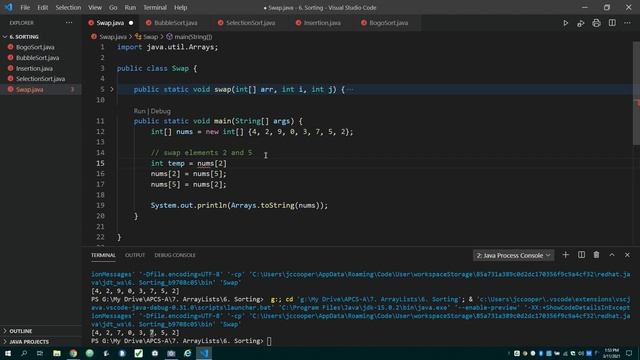Click in the terminal prompt input area
This screenshot has height=360, width=640.
(269, 341)
